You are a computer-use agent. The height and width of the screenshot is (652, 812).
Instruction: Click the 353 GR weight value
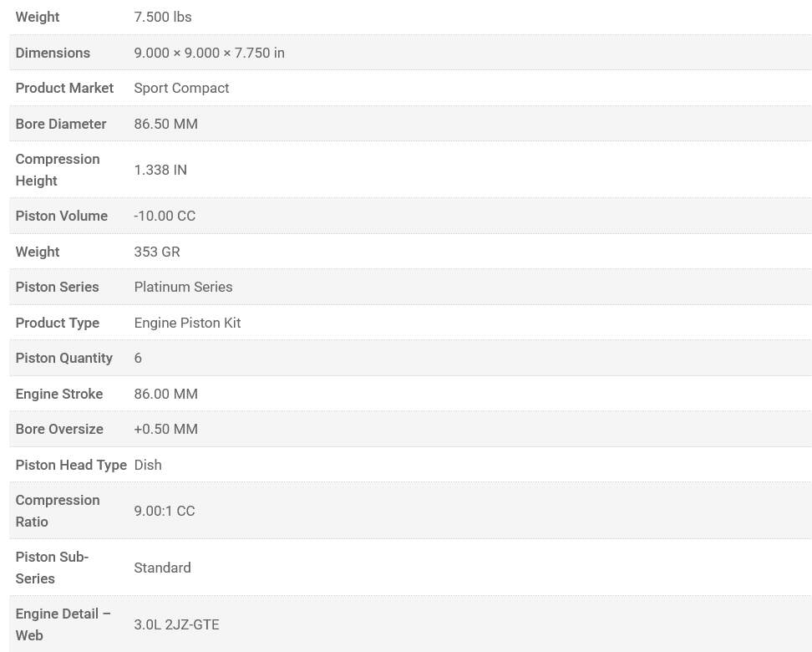point(156,252)
